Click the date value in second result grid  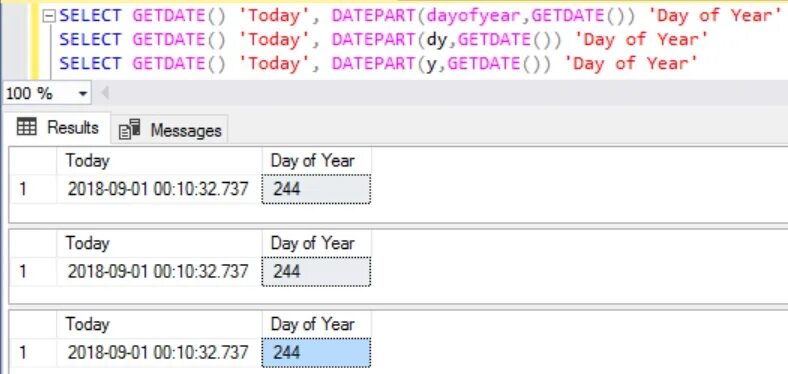158,271
